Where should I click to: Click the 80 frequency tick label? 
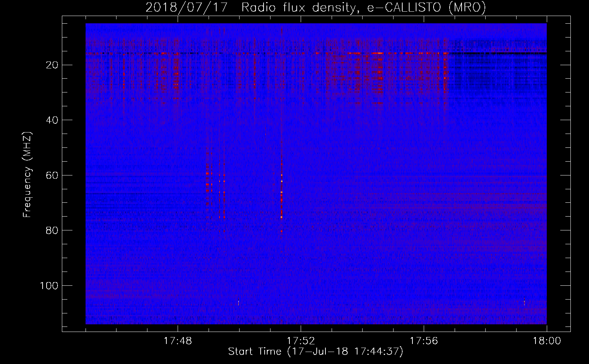tap(52, 230)
